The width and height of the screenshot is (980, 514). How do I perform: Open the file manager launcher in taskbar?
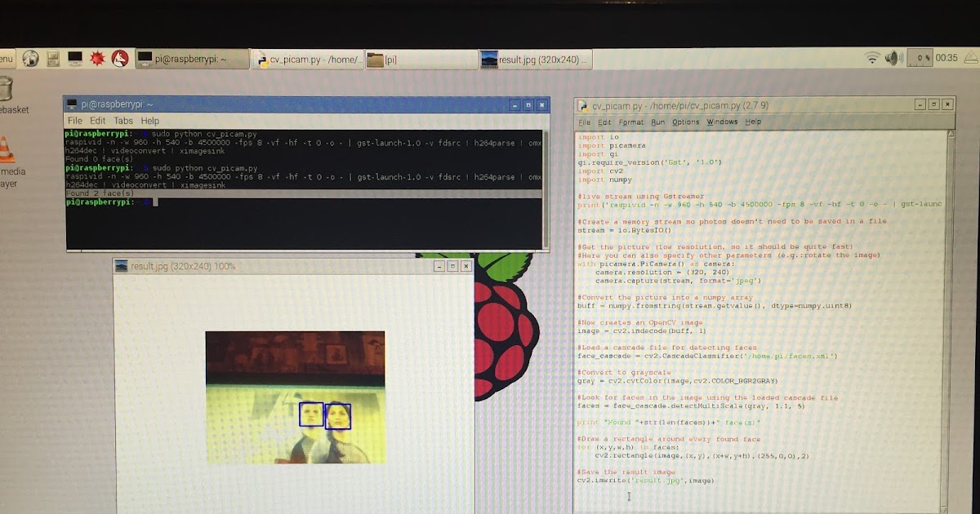coord(53,59)
